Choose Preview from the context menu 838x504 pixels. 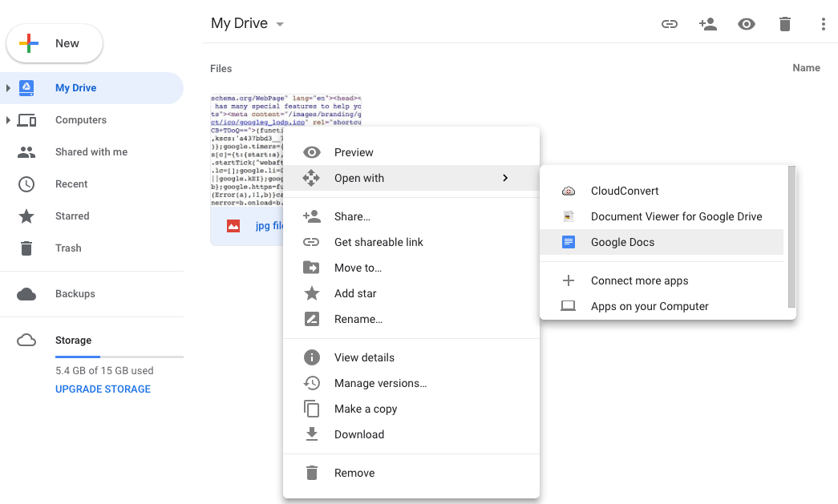(411, 152)
